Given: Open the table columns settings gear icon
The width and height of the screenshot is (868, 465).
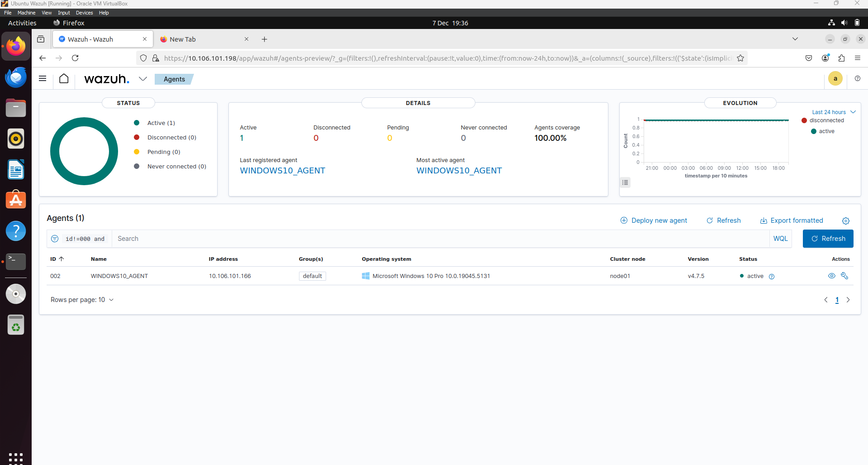Looking at the screenshot, I should point(845,221).
